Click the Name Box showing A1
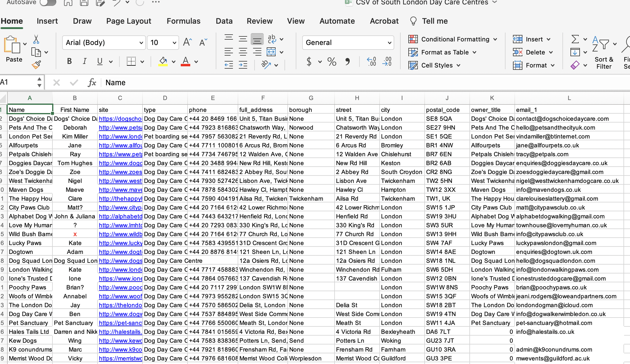Image resolution: width=630 pixels, height=364 pixels. [x=18, y=82]
